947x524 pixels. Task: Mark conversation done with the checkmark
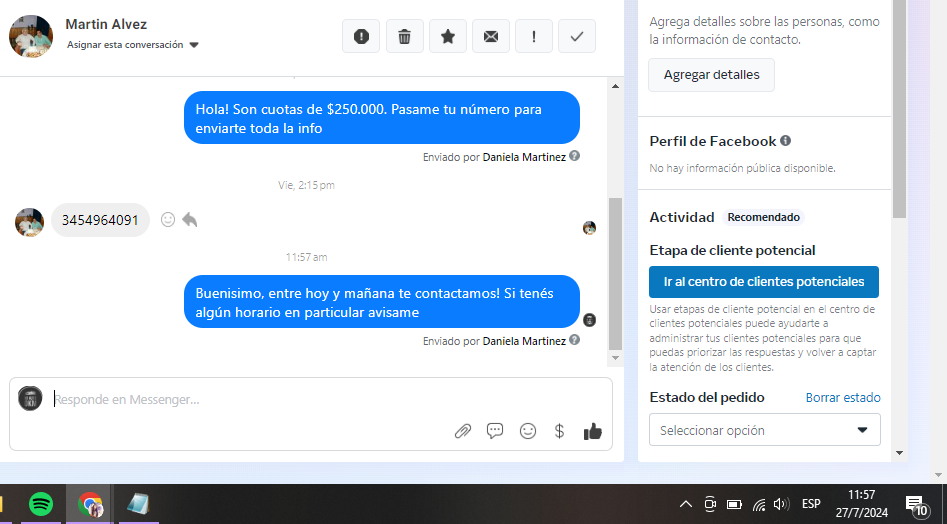[577, 37]
